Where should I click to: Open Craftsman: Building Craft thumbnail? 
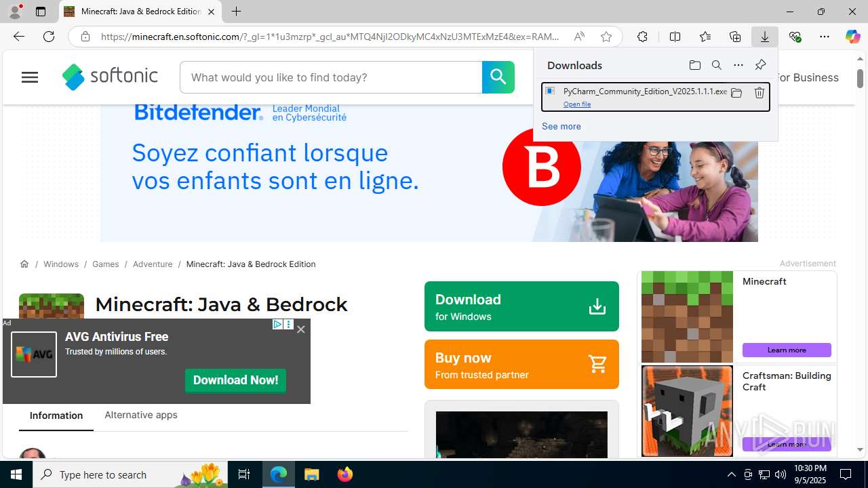(x=687, y=411)
